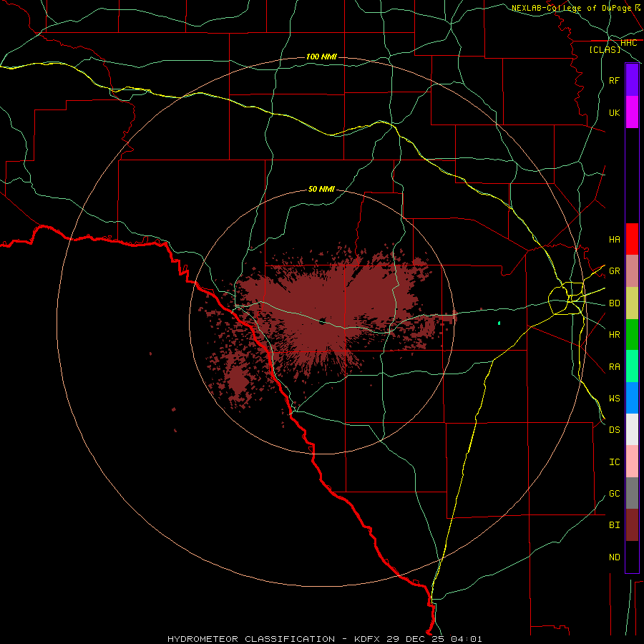Screen dimensions: 644x644
Task: Click the BI legend label text
Action: click(614, 525)
